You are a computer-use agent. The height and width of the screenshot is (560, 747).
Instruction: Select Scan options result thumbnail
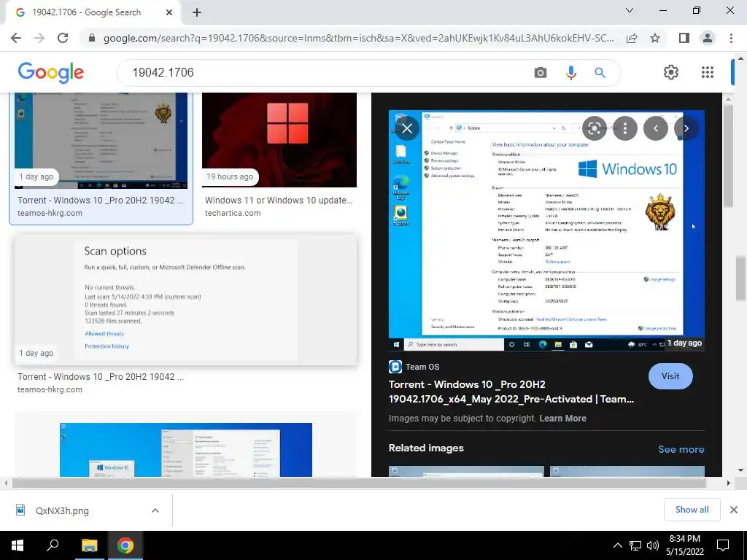tap(186, 300)
